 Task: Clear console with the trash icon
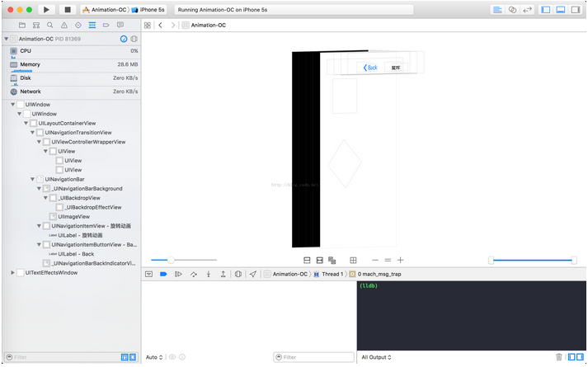pyautogui.click(x=559, y=357)
